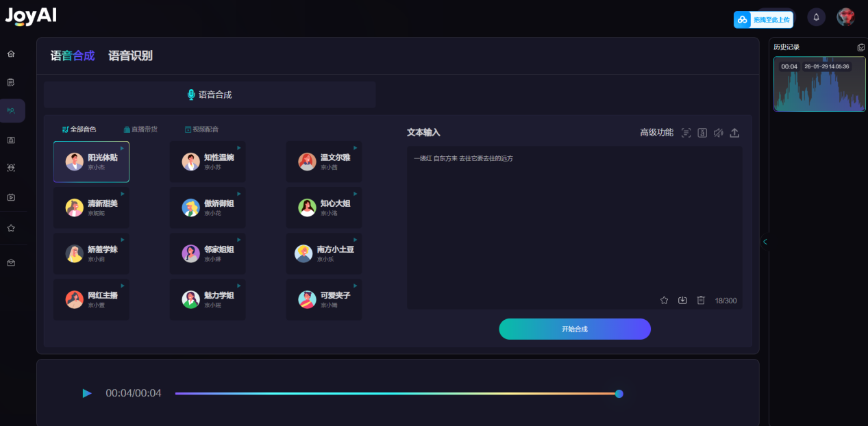
Task: Preview the 可爱夹子 voice play arrow
Action: 356,286
